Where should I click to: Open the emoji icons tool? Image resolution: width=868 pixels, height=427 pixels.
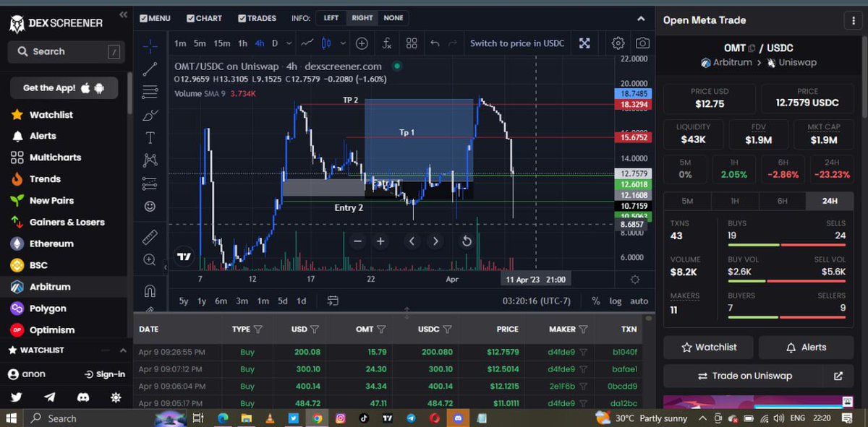[x=150, y=206]
